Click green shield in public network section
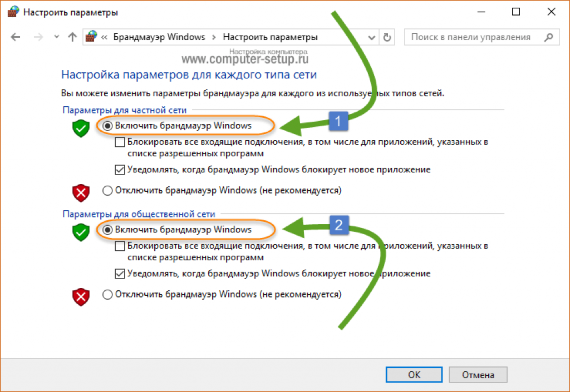The width and height of the screenshot is (570, 392). pos(81,232)
